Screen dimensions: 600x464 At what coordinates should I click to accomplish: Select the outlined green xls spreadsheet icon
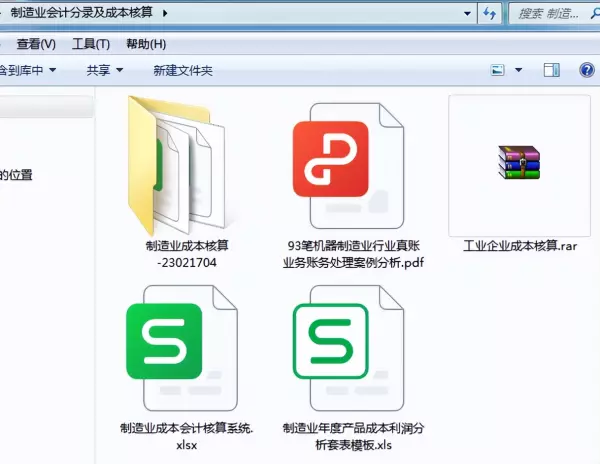(348, 348)
